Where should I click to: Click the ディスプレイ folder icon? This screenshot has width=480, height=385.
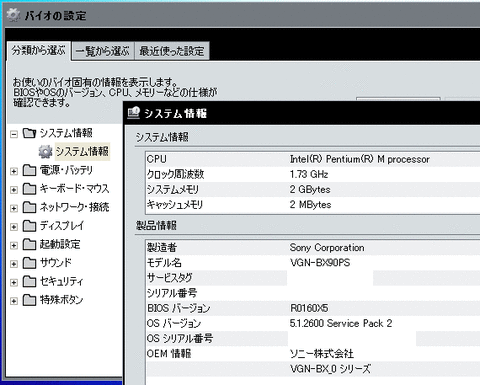[29, 226]
